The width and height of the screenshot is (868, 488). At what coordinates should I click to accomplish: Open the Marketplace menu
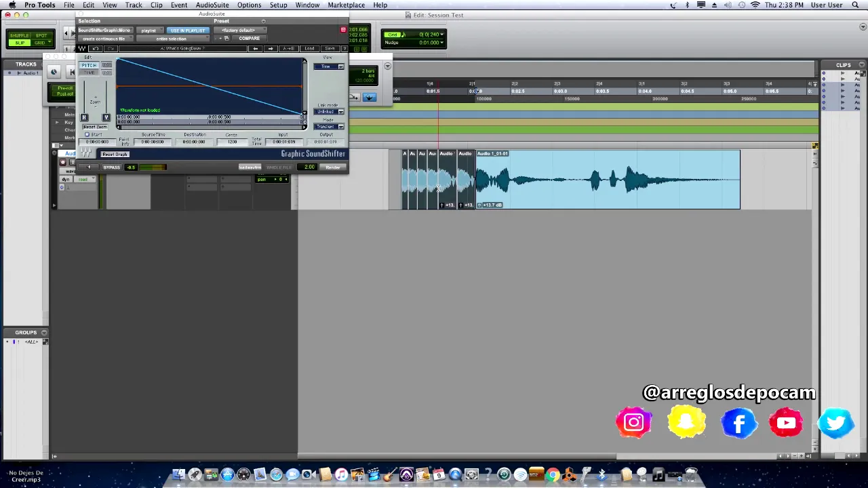(347, 5)
